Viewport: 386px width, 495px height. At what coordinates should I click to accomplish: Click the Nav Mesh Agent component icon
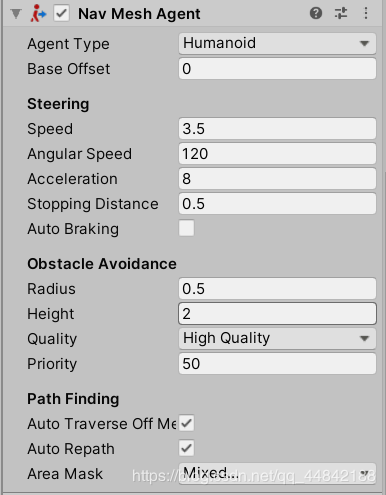pyautogui.click(x=38, y=14)
